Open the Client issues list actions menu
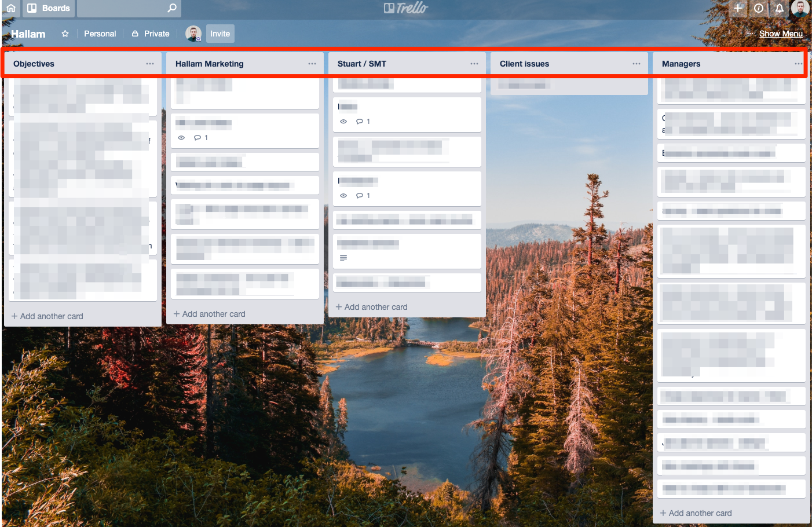 pyautogui.click(x=635, y=63)
